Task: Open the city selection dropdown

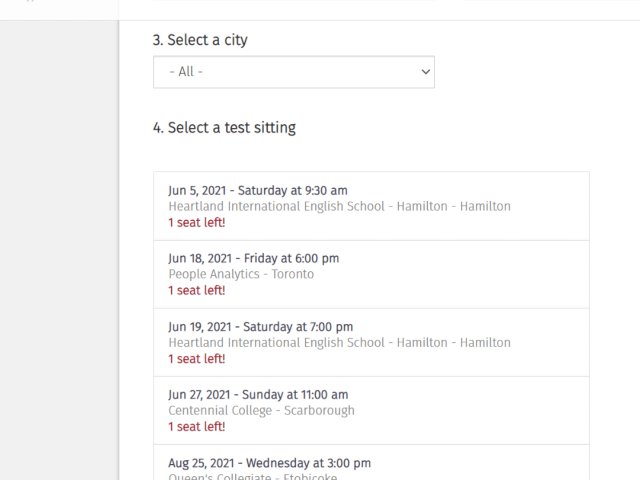Action: [293, 72]
